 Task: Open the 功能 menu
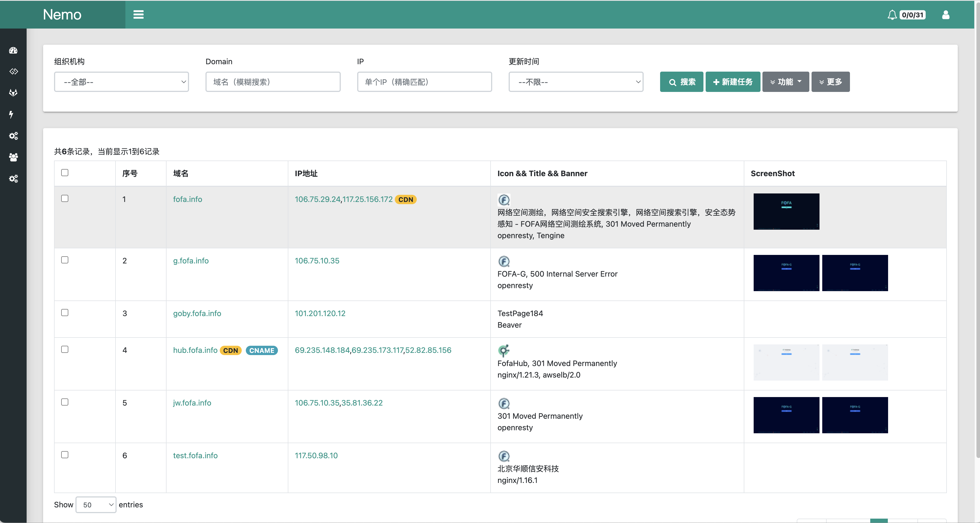785,82
